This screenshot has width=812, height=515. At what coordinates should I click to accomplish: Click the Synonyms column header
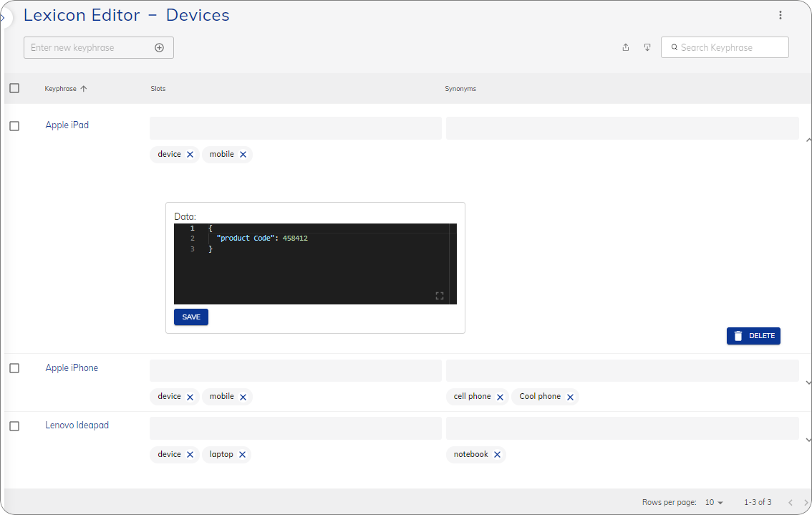[460, 89]
